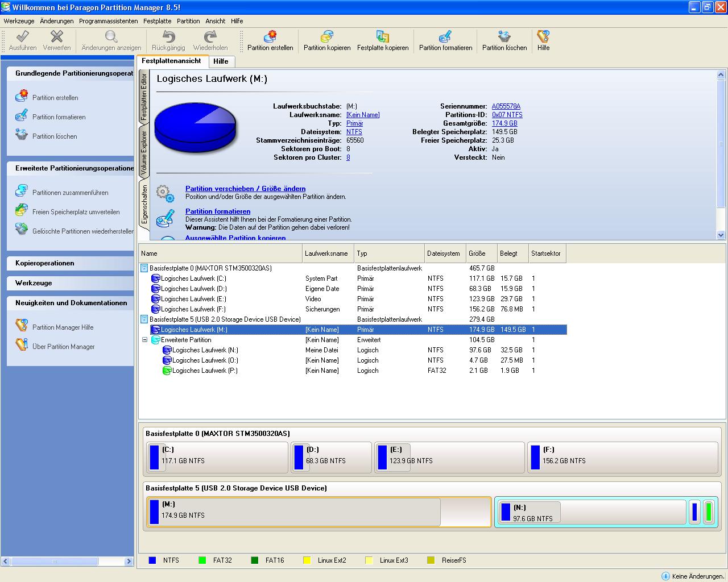This screenshot has width=728, height=582.
Task: Expand the Kopieroperationen sidebar section
Action: coord(70,263)
